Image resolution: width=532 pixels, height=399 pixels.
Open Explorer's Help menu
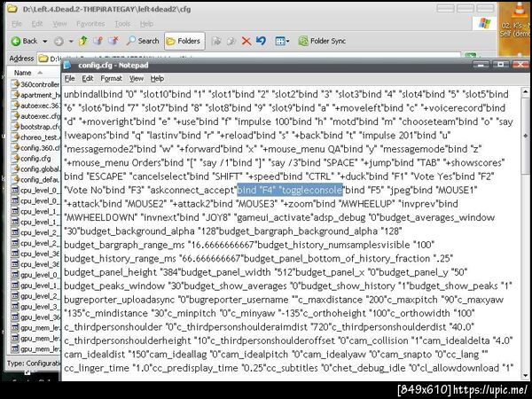click(146, 24)
